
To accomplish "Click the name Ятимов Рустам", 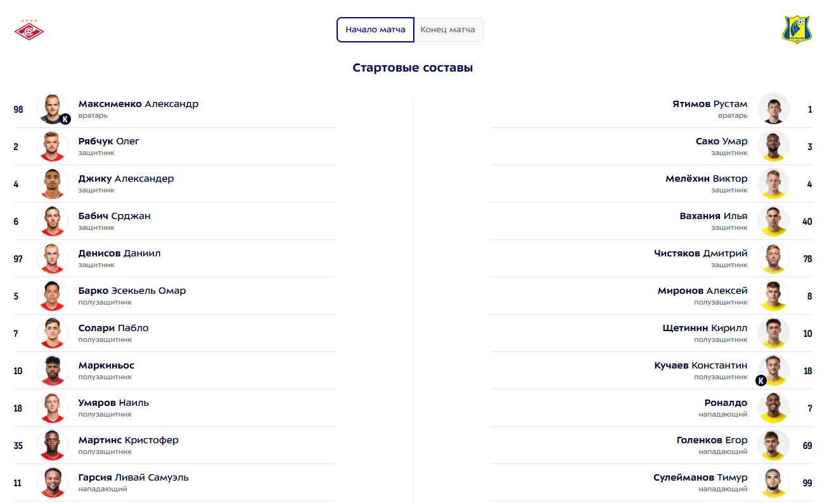I will click(x=710, y=104).
